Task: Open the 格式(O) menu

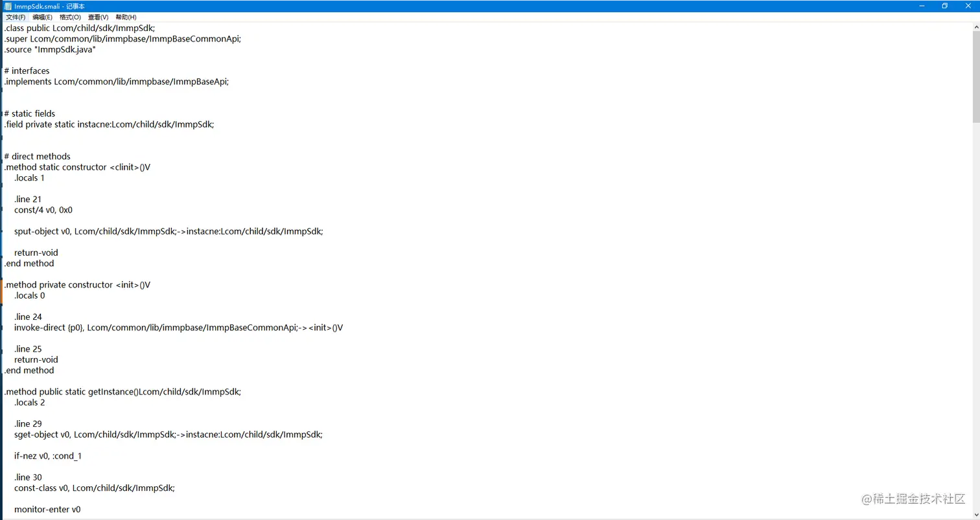Action: [x=71, y=17]
